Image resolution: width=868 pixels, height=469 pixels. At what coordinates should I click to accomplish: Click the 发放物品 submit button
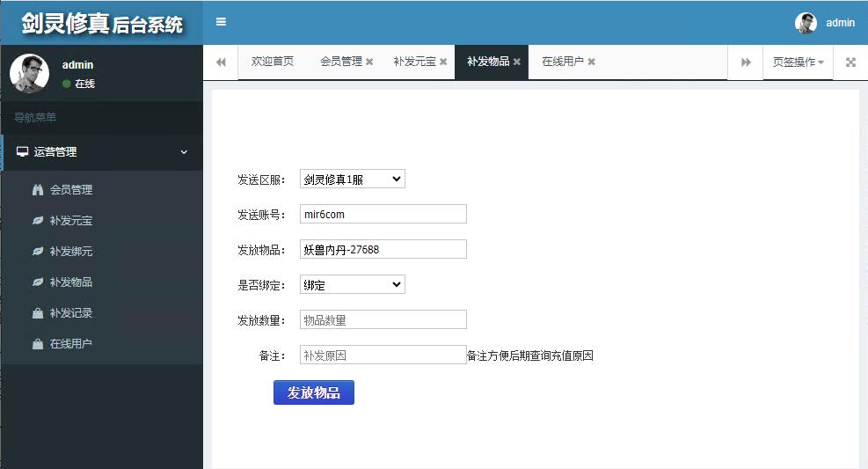point(314,392)
